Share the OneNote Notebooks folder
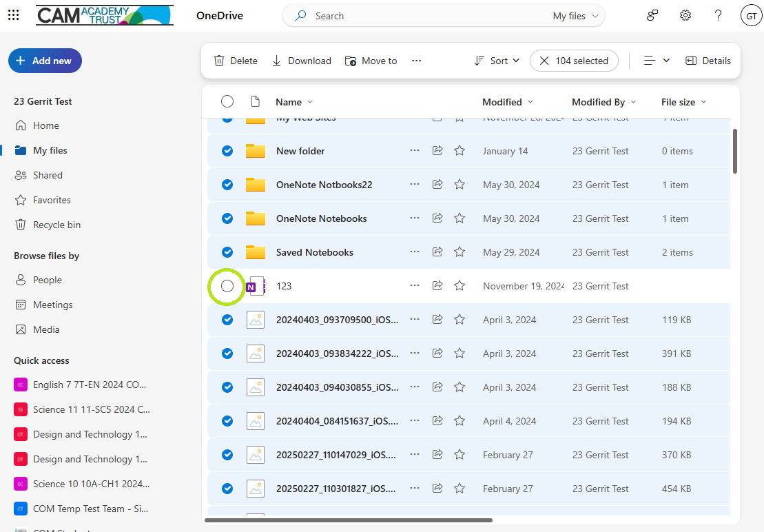Viewport: 764px width, 532px height. coord(437,218)
